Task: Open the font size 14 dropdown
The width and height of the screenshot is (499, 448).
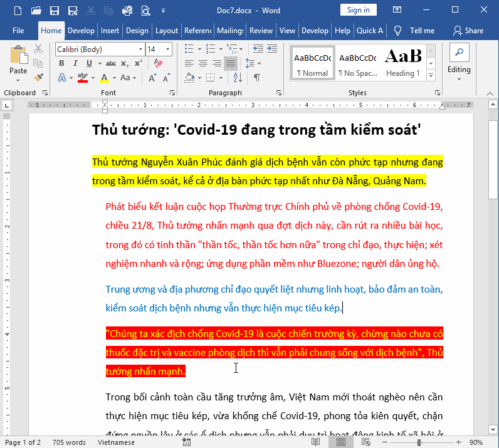Action: 167,49
